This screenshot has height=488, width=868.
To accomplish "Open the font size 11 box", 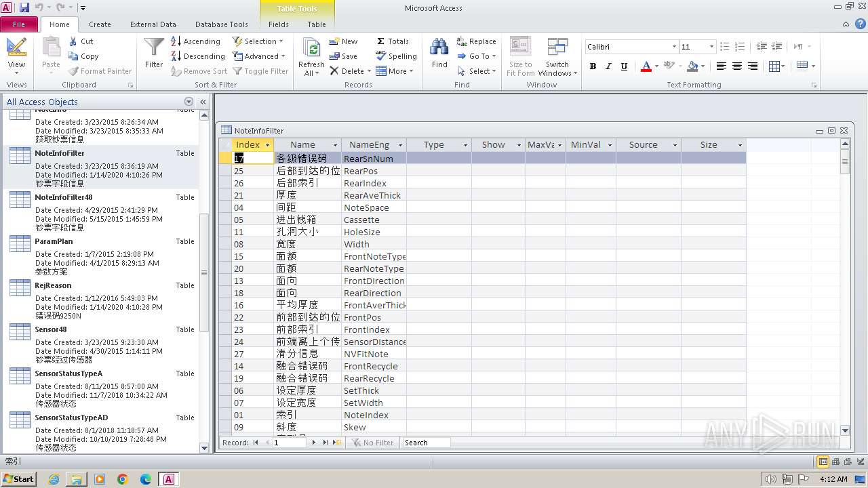I will (698, 47).
